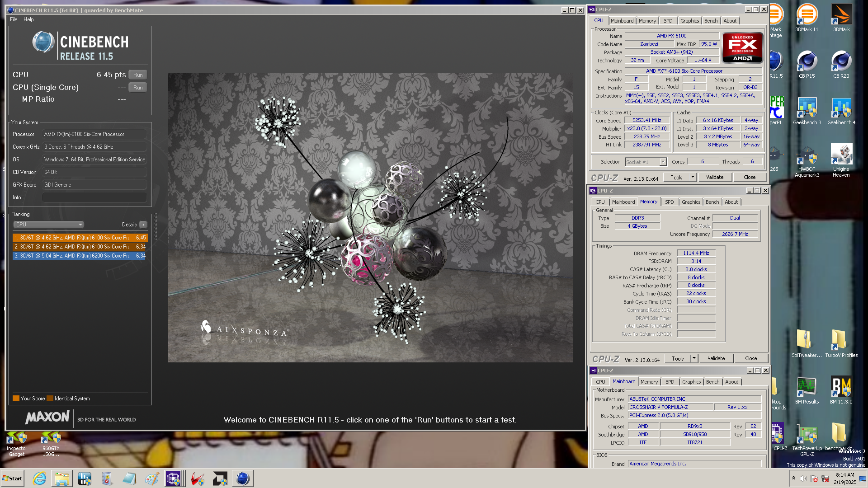Viewport: 868px width, 488px height.
Task: Click Tools in top CPU-Z window
Action: tap(676, 178)
